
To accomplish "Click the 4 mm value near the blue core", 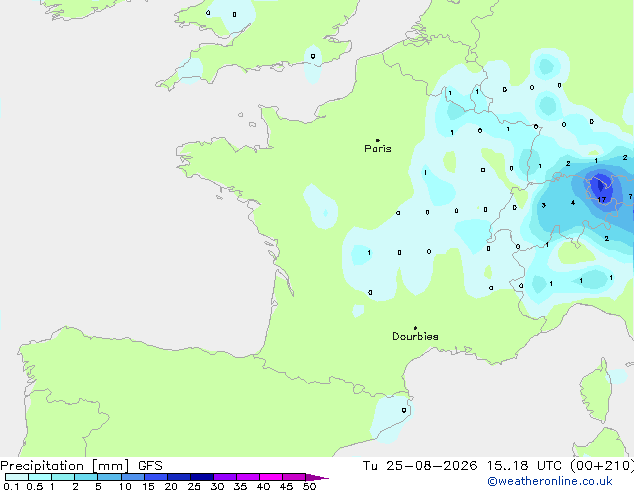I will 573,203.
